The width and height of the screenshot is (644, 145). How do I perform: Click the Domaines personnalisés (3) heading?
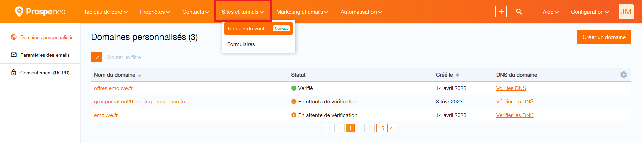coord(144,37)
